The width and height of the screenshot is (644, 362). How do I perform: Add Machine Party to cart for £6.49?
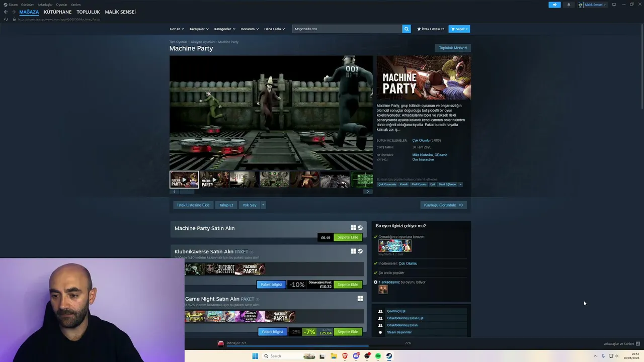pos(348,237)
